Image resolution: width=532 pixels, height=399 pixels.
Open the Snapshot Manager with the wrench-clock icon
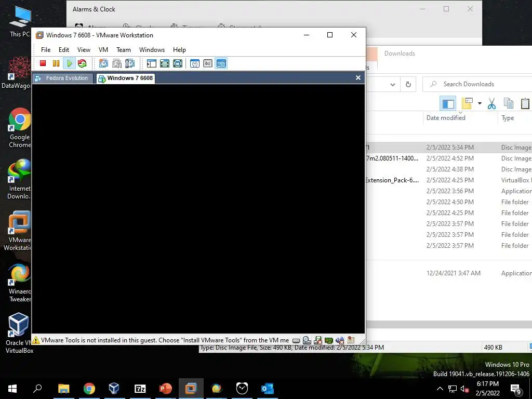click(129, 63)
